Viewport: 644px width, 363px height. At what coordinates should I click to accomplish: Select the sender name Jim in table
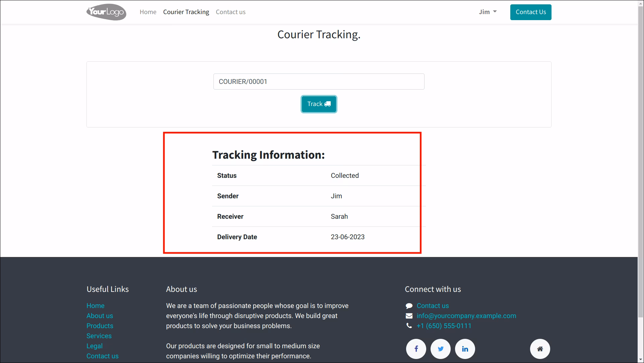click(x=336, y=196)
